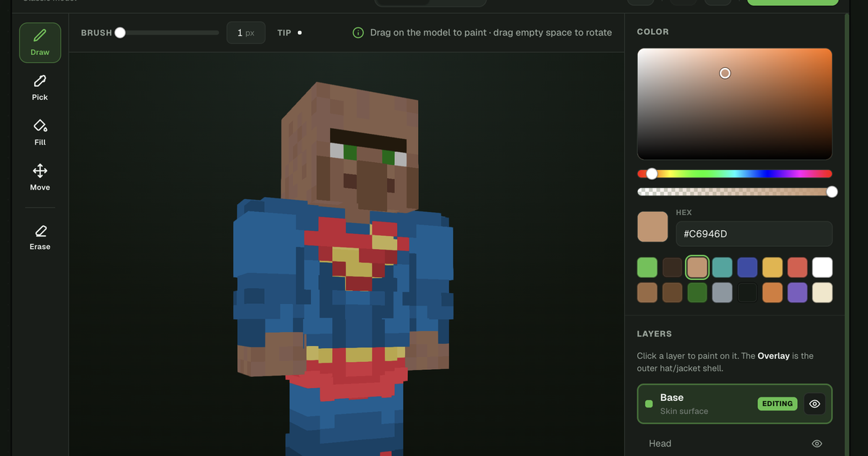Pick the selected tan palette swatch
Image resolution: width=868 pixels, height=456 pixels.
697,267
